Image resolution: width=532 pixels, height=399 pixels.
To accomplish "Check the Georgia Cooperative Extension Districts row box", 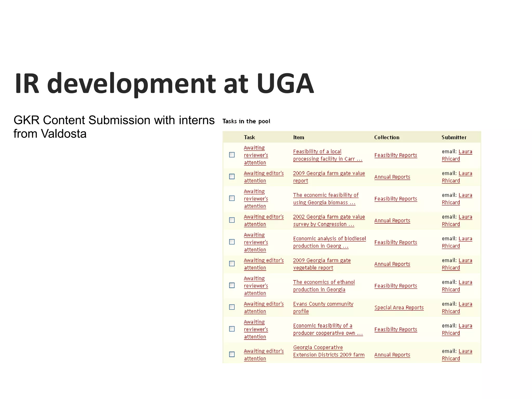I will [x=232, y=354].
